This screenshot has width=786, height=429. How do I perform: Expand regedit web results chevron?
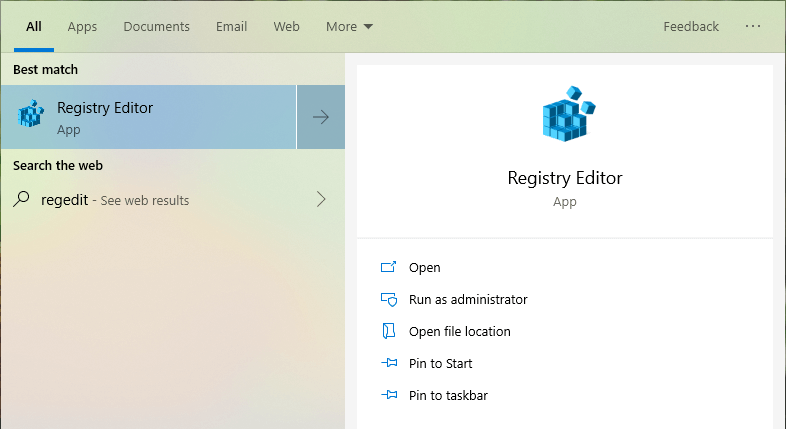(x=321, y=199)
